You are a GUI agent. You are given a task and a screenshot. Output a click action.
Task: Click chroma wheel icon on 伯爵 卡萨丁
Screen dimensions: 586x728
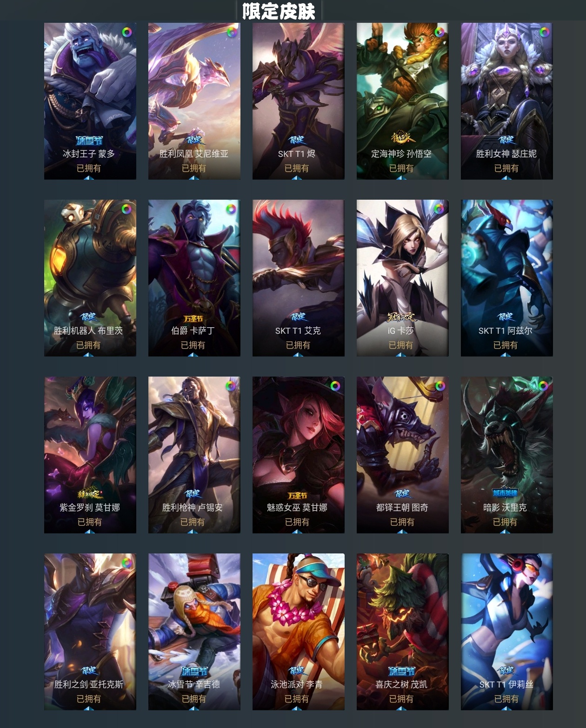(x=231, y=209)
